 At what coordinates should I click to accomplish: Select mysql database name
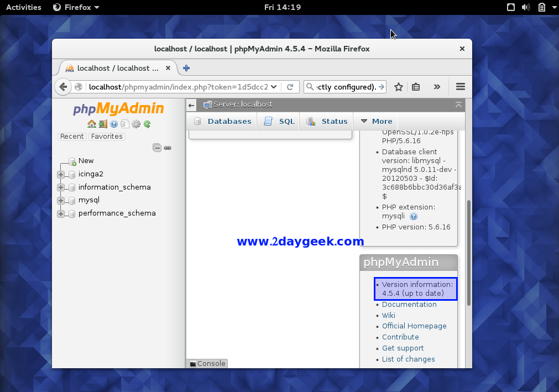(89, 200)
